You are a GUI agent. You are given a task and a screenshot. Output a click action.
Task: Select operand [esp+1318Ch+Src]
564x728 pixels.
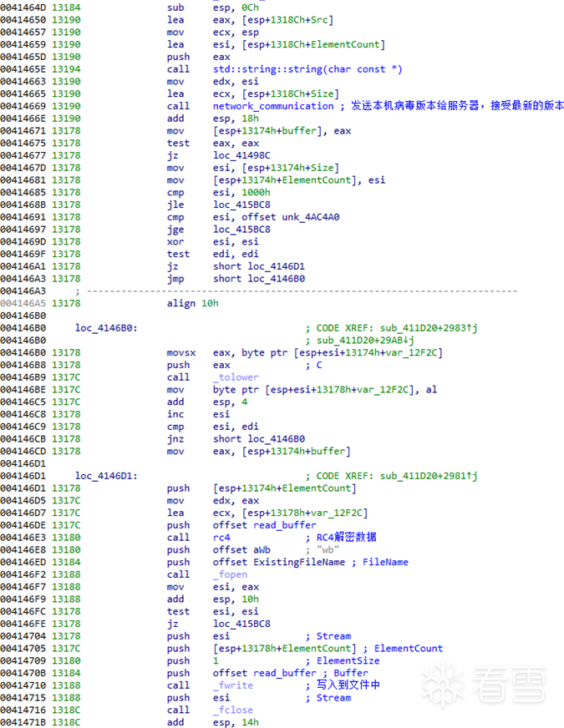(287, 20)
